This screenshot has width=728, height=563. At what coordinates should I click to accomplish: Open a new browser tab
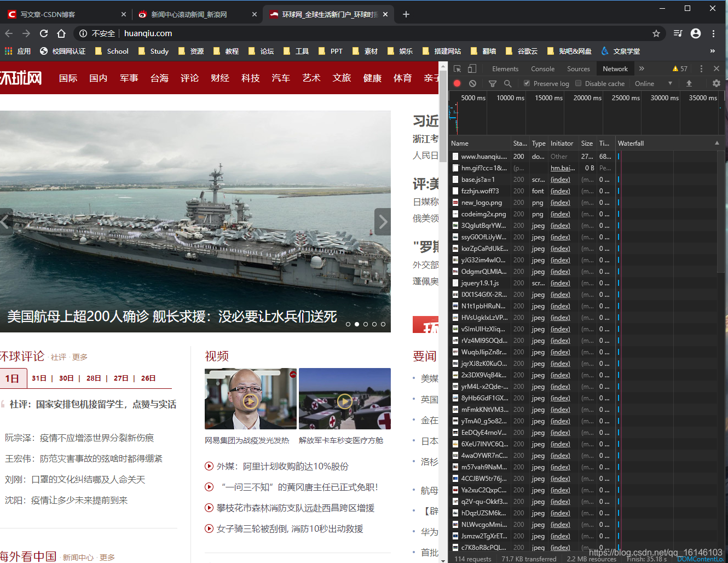pyautogui.click(x=406, y=14)
